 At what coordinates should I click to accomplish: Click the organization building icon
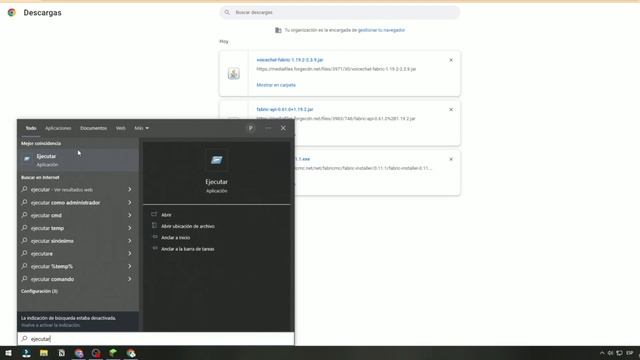coord(278,30)
